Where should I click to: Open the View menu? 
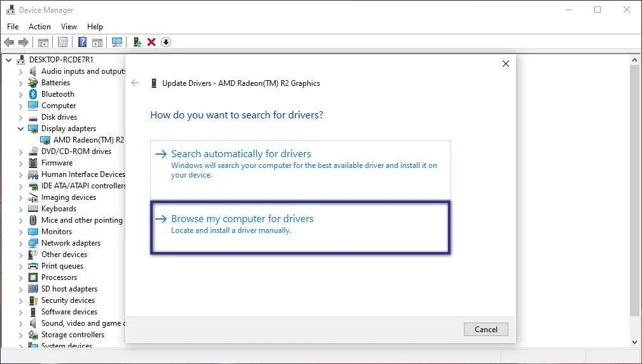pyautogui.click(x=69, y=27)
